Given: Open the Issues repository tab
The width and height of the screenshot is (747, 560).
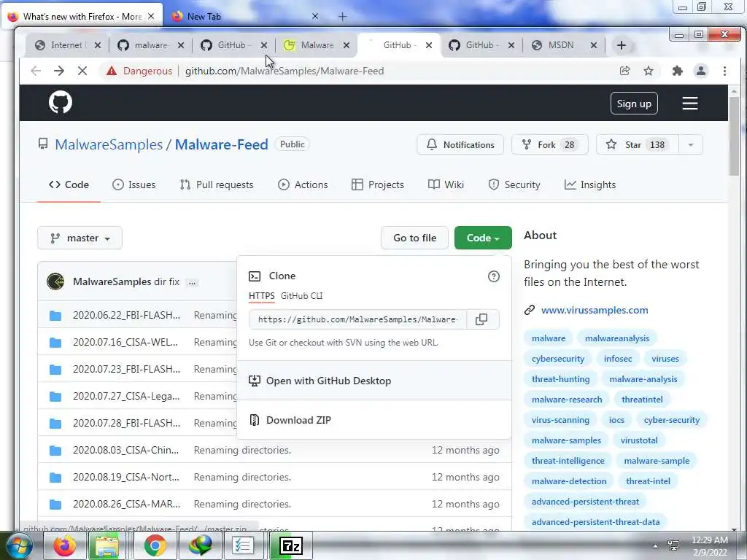Looking at the screenshot, I should (134, 184).
